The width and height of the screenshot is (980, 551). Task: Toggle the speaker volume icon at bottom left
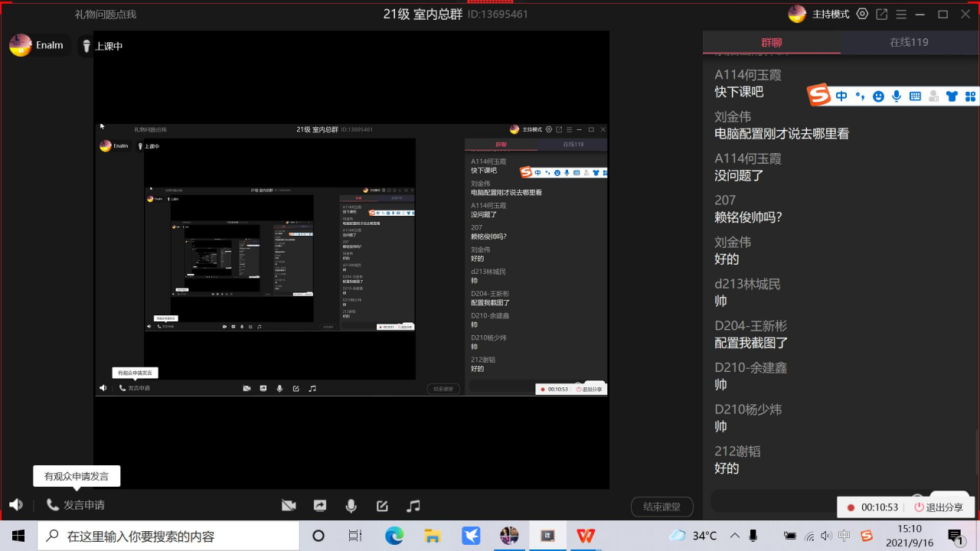click(x=16, y=505)
